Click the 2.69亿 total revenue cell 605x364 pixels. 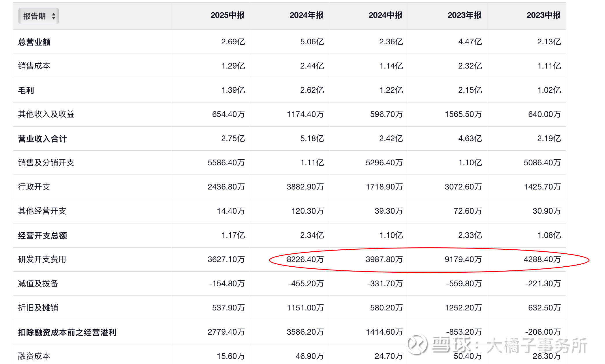233,42
